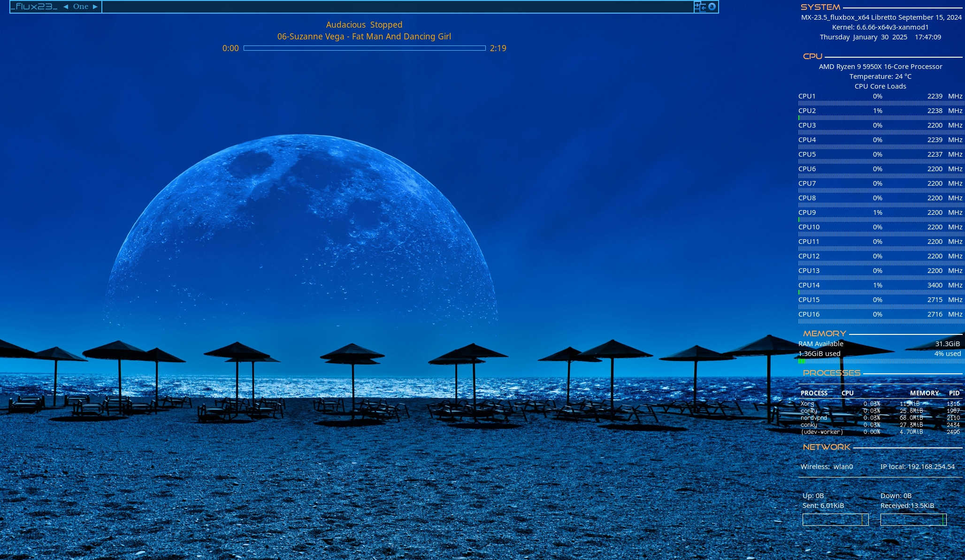
Task: Click the Audacious track progress bar
Action: (x=364, y=48)
